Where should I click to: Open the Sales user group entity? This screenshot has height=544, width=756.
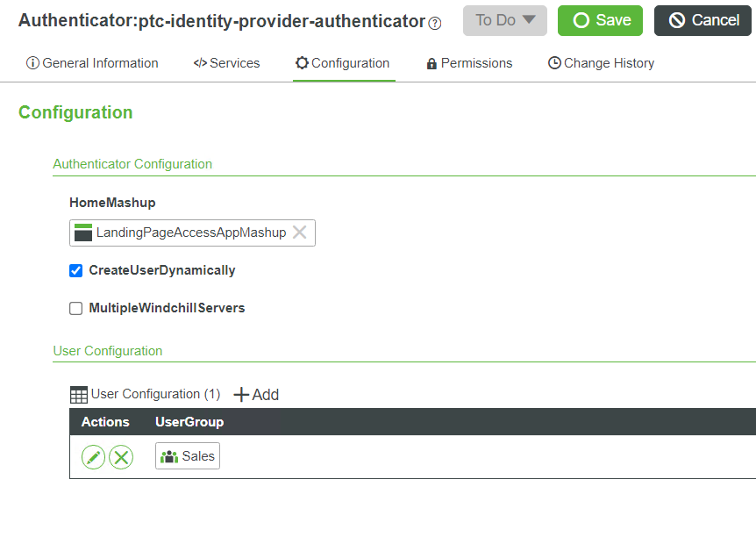188,455
